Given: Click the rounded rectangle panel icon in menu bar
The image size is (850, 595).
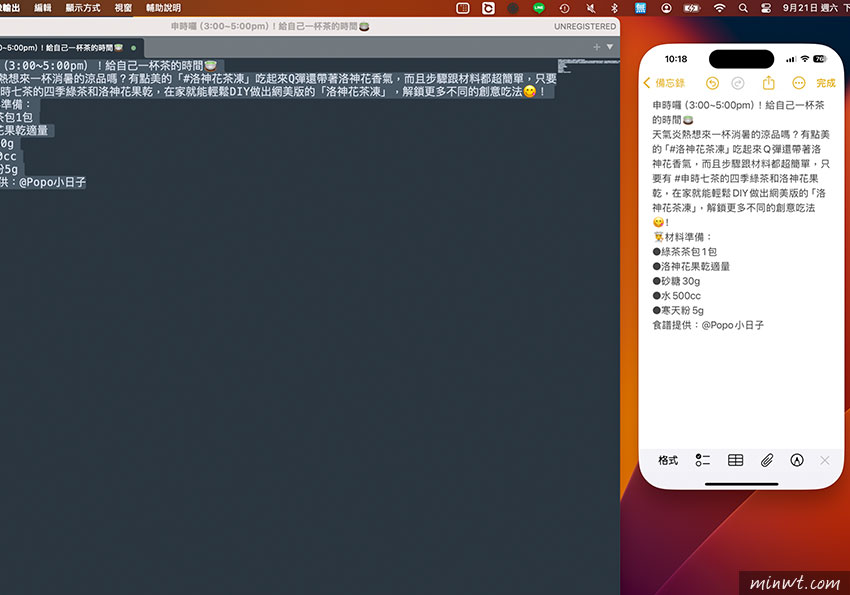Looking at the screenshot, I should (x=463, y=8).
